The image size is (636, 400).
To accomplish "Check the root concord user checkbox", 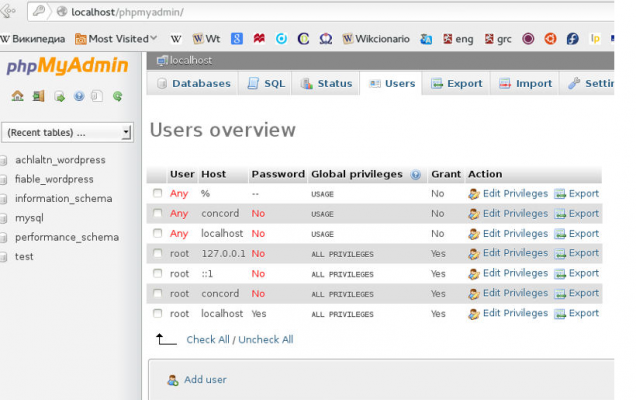I will (x=157, y=293).
